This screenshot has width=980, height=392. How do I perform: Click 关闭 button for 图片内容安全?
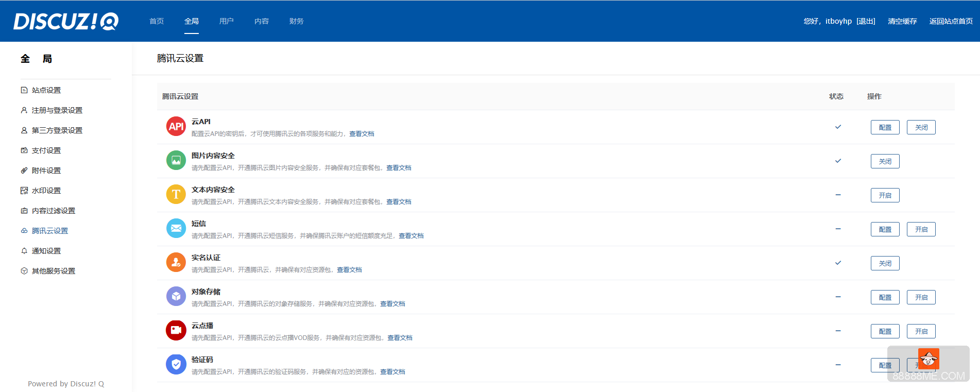coord(885,161)
